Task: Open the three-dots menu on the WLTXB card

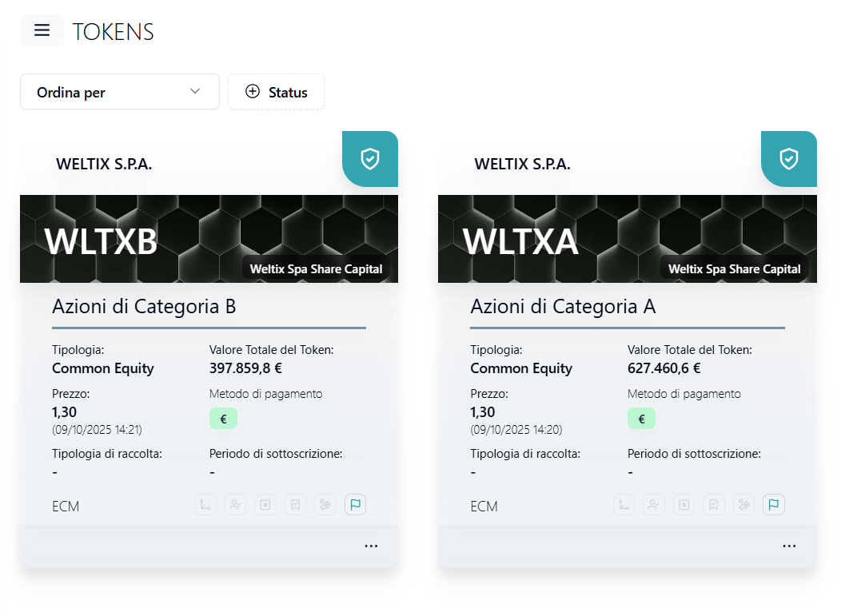Action: point(371,546)
